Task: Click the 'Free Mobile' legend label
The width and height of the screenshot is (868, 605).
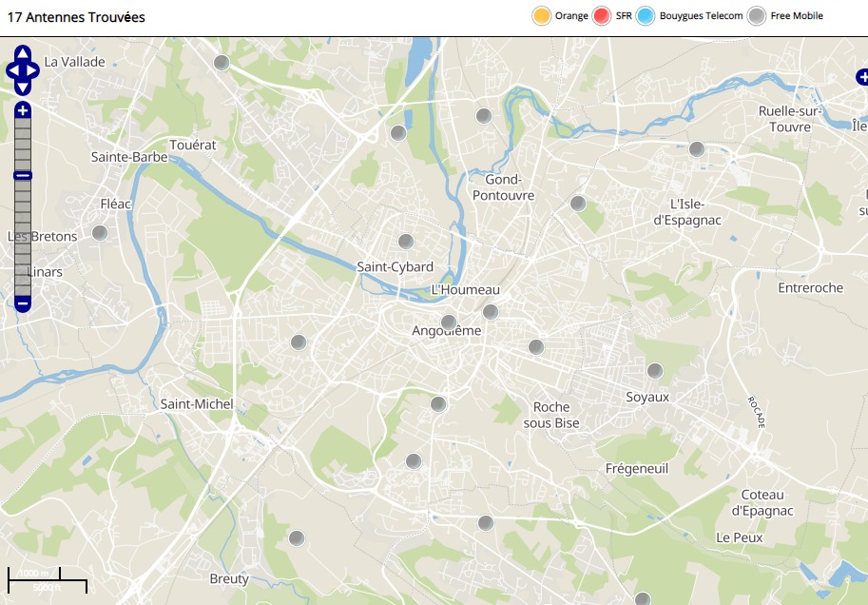Action: (797, 16)
